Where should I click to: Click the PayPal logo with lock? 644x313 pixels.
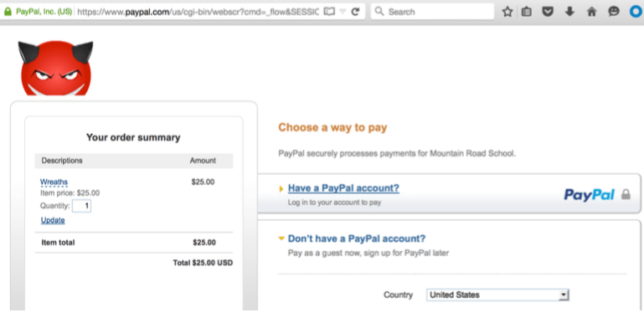597,194
